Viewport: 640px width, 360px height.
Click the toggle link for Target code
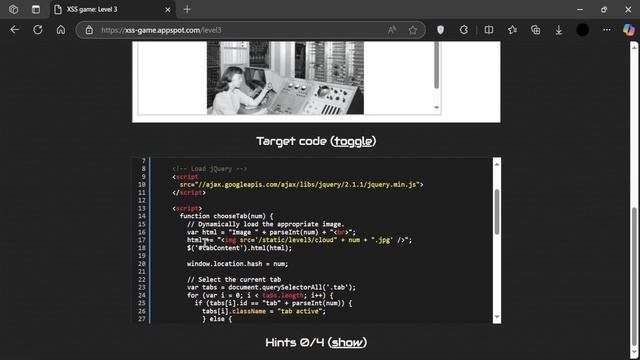pyautogui.click(x=353, y=141)
